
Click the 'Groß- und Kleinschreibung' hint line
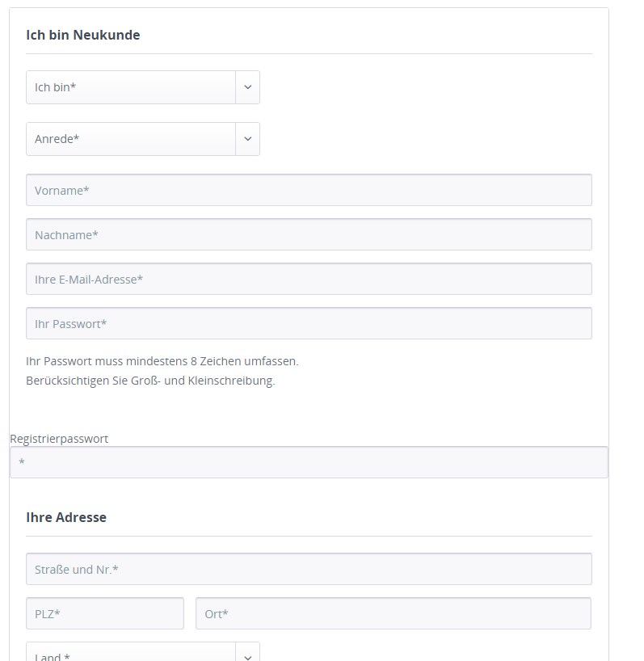coord(150,381)
